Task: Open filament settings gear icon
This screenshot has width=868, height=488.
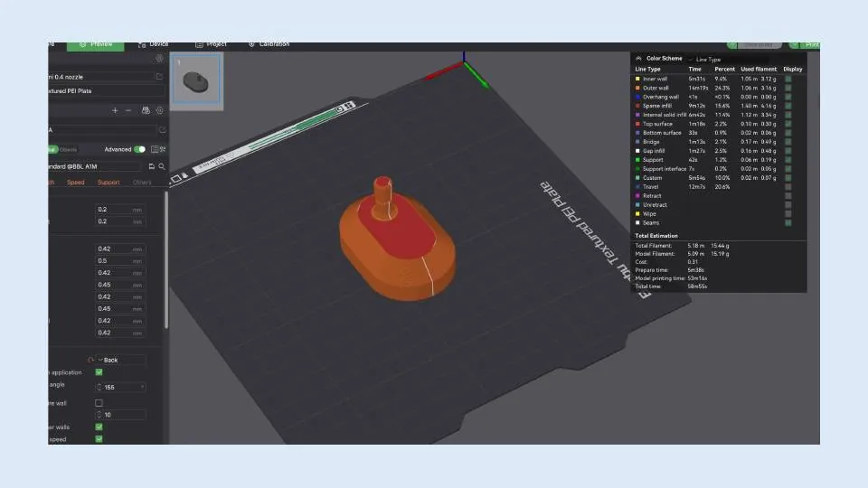Action: click(159, 110)
